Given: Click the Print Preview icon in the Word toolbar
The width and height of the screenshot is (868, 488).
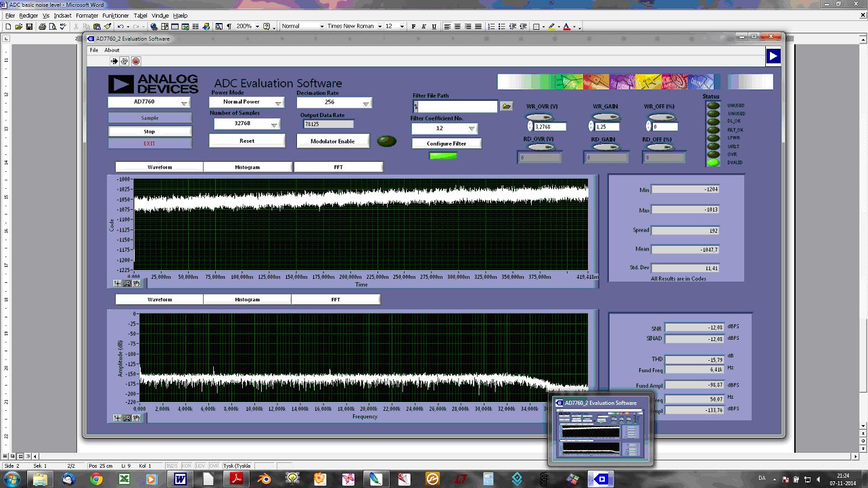Looking at the screenshot, I should 53,26.
